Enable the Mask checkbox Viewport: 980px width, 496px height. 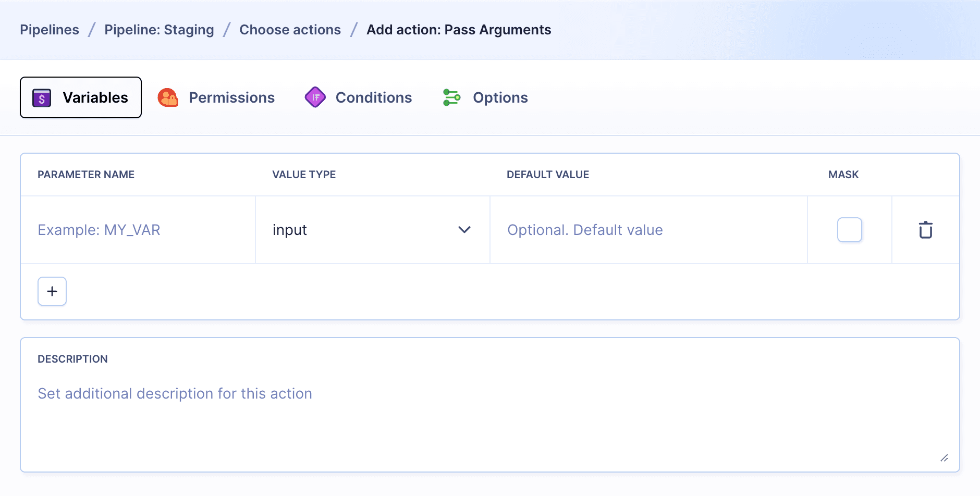coord(849,230)
